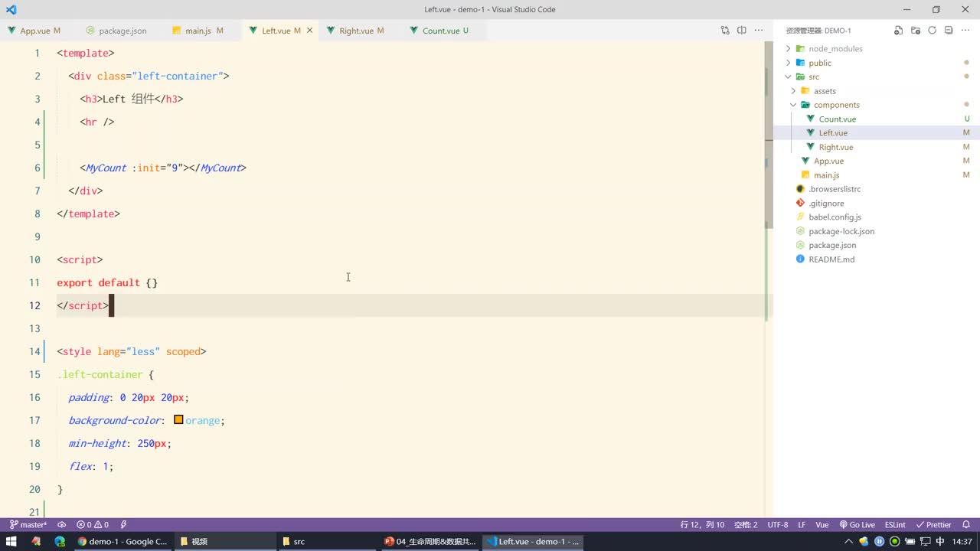Click the orange color swatch in CSS

click(x=178, y=419)
